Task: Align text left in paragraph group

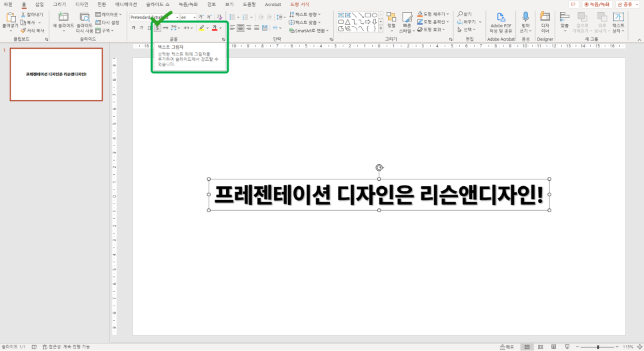Action: (x=232, y=28)
